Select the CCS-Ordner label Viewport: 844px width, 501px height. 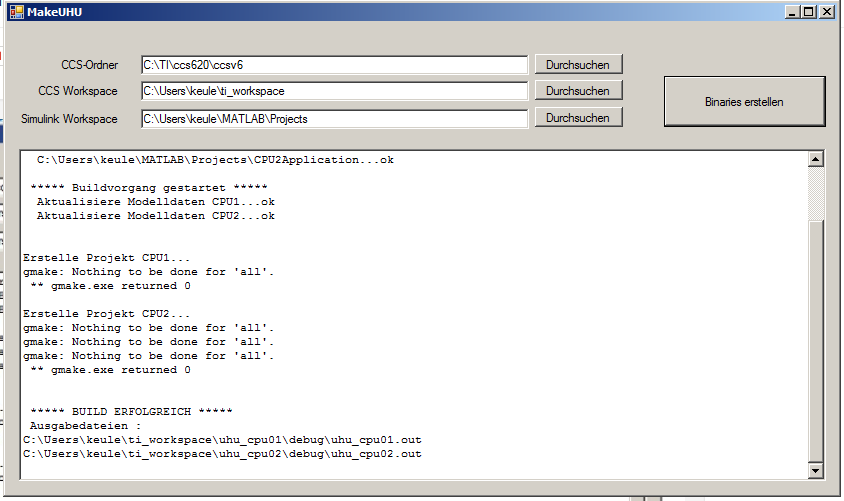coord(89,65)
